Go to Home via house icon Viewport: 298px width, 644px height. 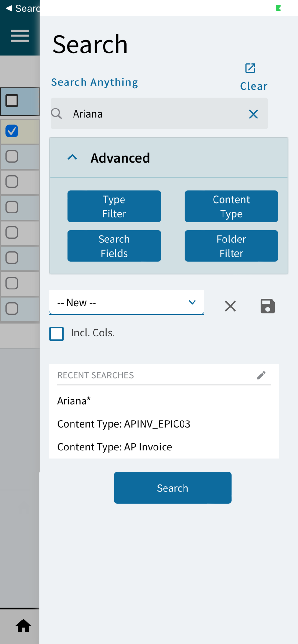tap(23, 626)
